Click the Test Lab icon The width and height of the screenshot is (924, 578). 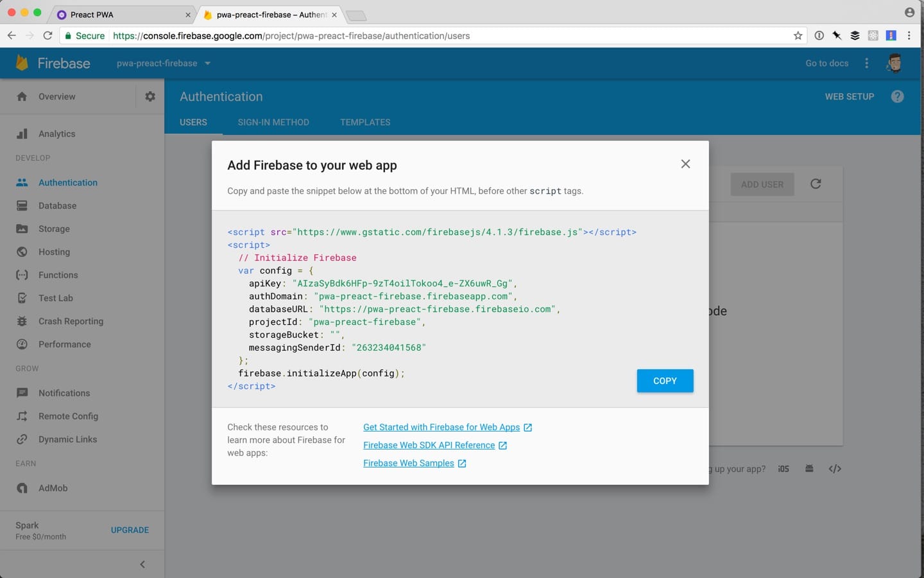22,298
